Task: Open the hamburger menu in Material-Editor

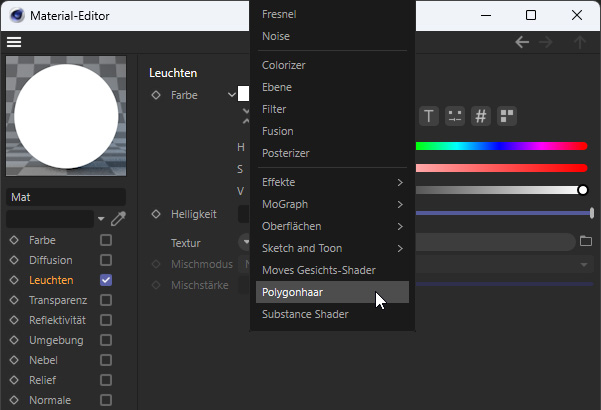Action: point(14,42)
